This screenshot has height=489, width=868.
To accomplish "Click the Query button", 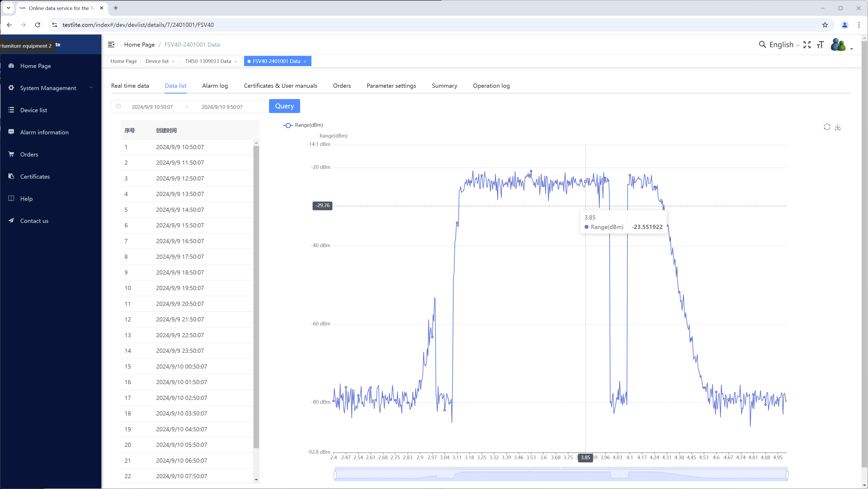I will 284,106.
